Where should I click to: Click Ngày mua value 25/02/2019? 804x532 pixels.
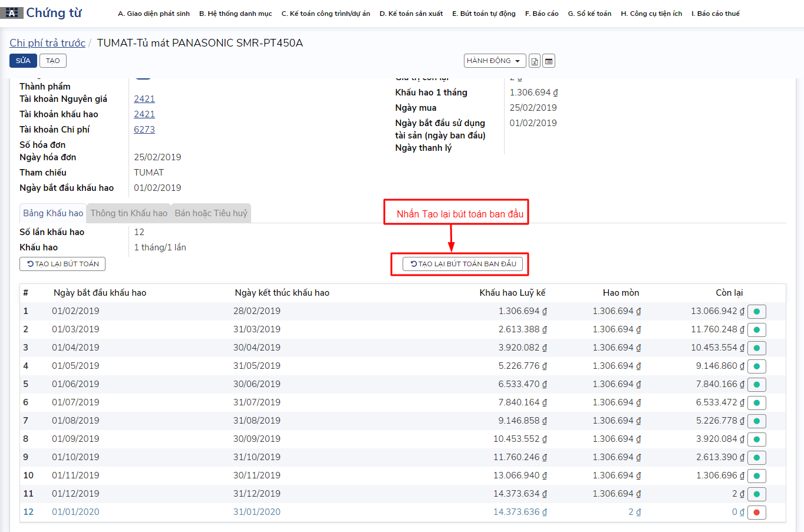click(533, 108)
